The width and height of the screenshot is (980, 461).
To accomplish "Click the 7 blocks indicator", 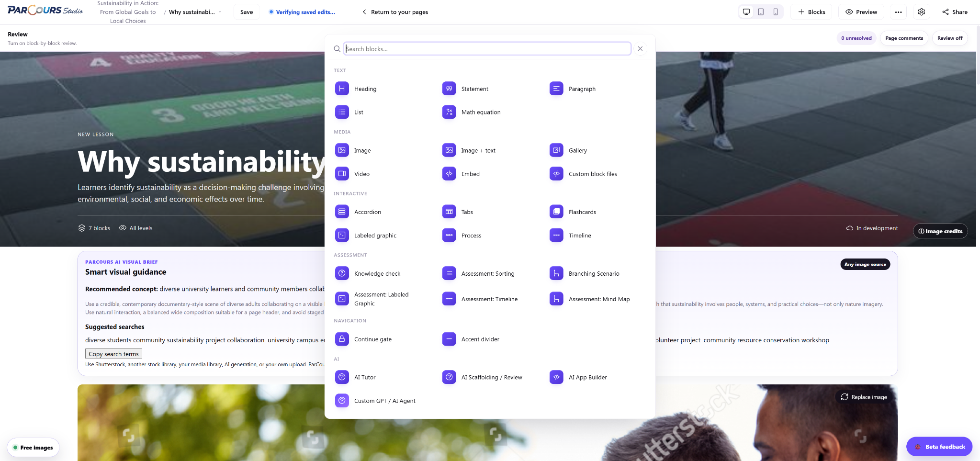I will point(94,228).
